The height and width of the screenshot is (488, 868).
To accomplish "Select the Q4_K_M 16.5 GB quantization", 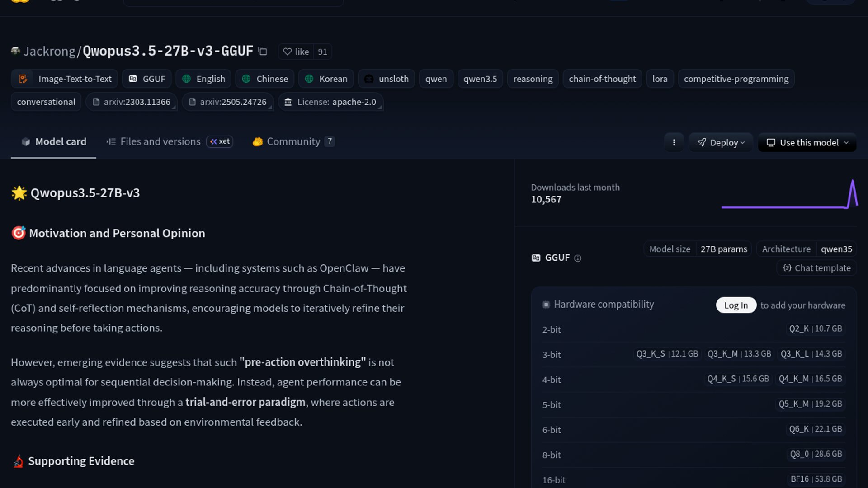I will click(810, 379).
